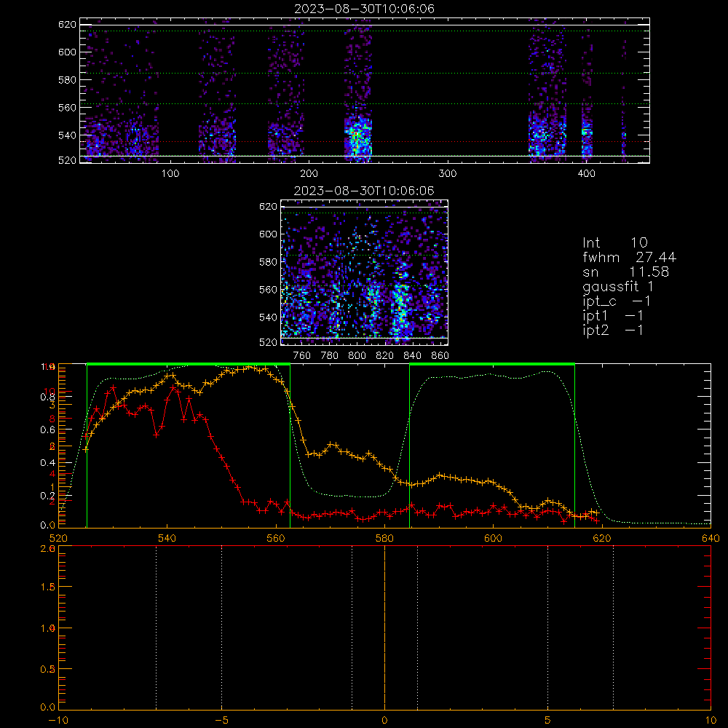728x728 pixels.
Task: Click y-axis label 1.5 of bottom plot
Action: [48, 587]
